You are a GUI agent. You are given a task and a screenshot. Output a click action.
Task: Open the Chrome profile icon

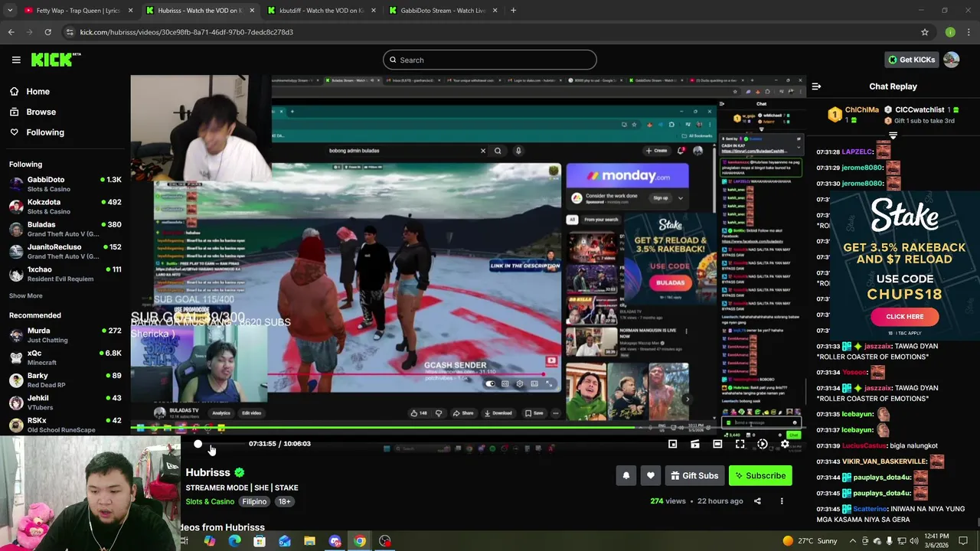[950, 32]
